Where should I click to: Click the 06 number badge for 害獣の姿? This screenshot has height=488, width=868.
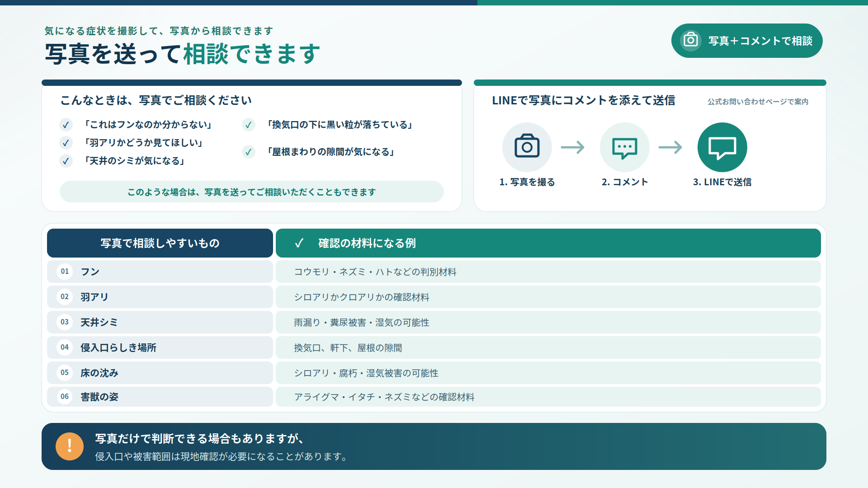point(65,397)
